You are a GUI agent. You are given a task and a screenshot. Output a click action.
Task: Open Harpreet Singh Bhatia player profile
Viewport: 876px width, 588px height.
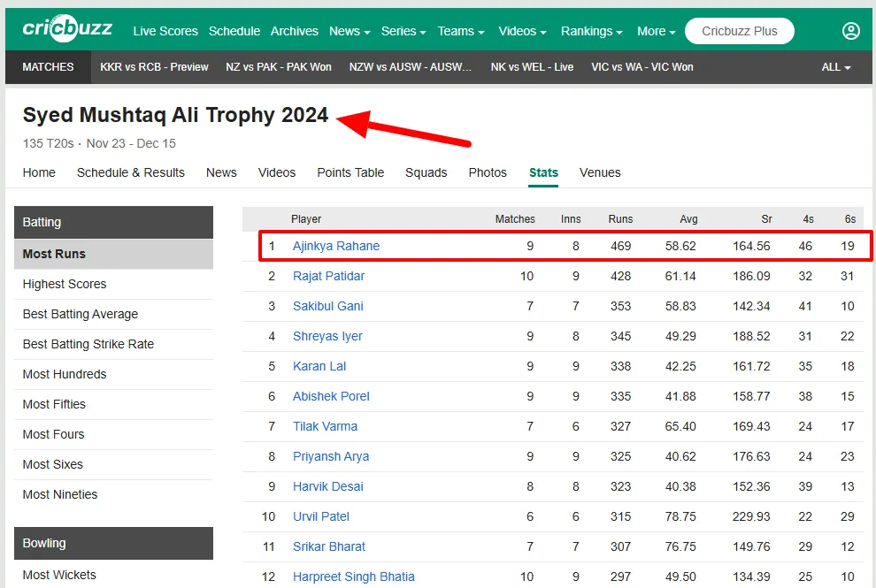[x=354, y=577]
